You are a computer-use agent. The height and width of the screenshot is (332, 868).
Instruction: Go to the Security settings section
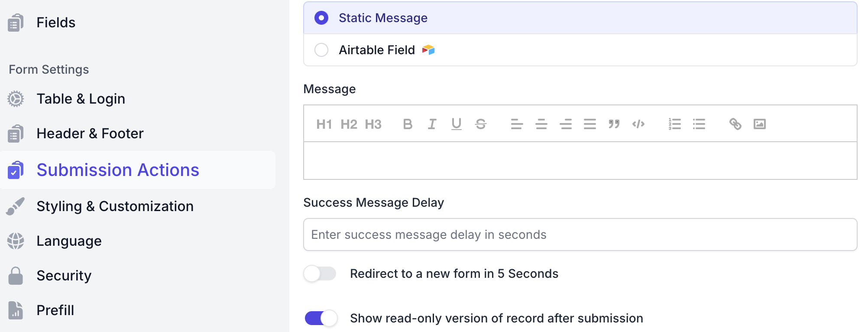tap(64, 276)
